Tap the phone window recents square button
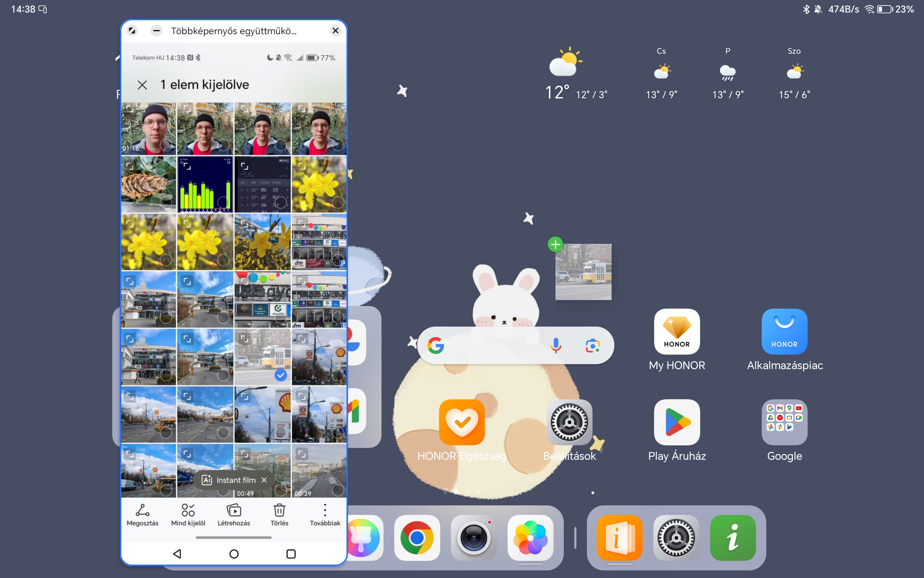Viewport: 924px width, 578px height. (291, 553)
